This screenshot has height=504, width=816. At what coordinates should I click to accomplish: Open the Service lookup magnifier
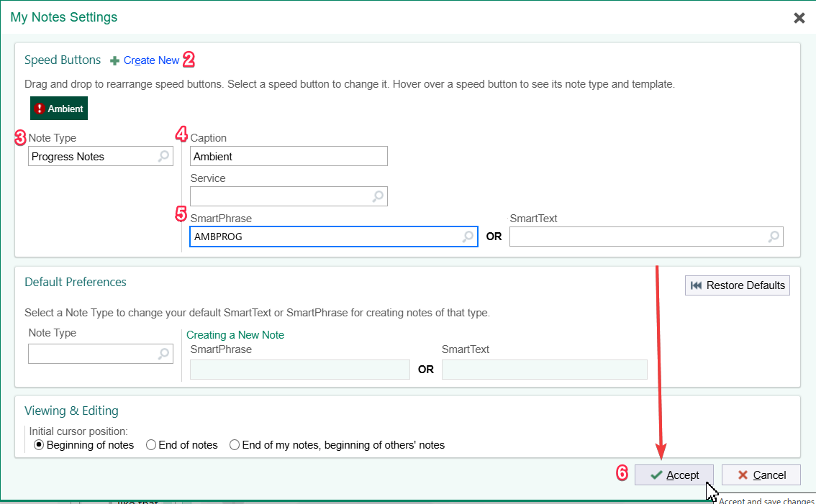(x=378, y=196)
